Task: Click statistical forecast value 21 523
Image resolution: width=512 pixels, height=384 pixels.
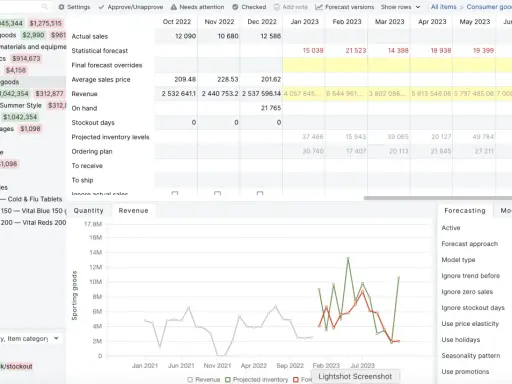Action: coord(356,51)
